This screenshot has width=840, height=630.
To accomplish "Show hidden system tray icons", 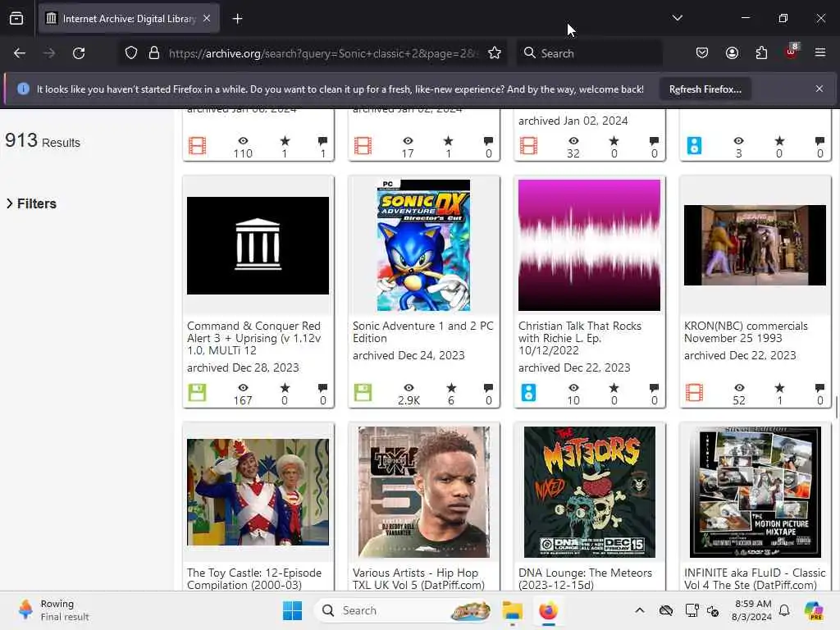I will coord(640,610).
